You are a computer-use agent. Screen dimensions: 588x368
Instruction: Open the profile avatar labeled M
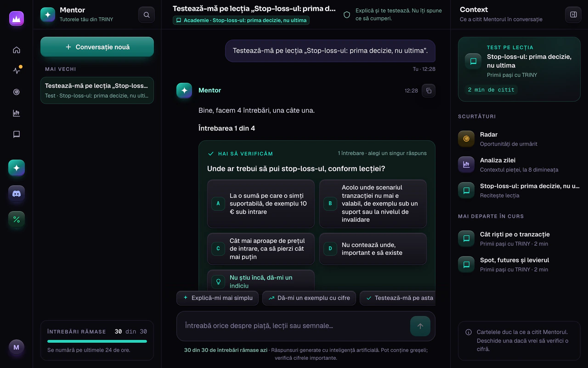tap(17, 347)
